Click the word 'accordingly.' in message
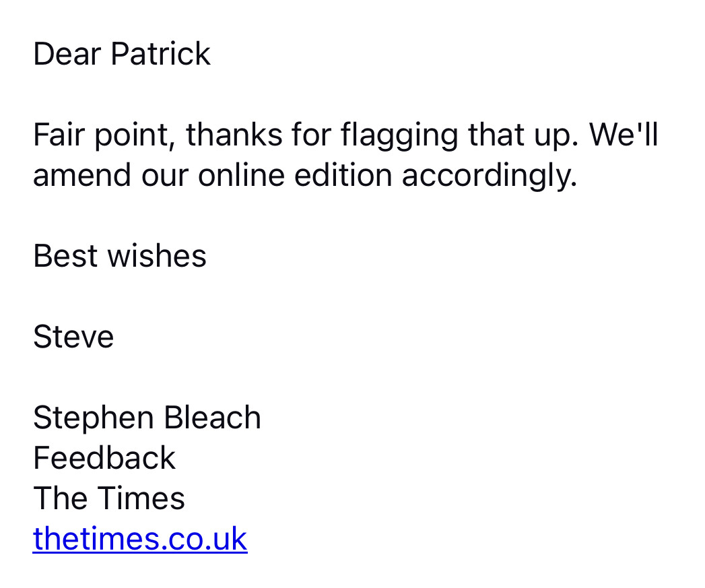The width and height of the screenshot is (705, 588). (x=490, y=177)
